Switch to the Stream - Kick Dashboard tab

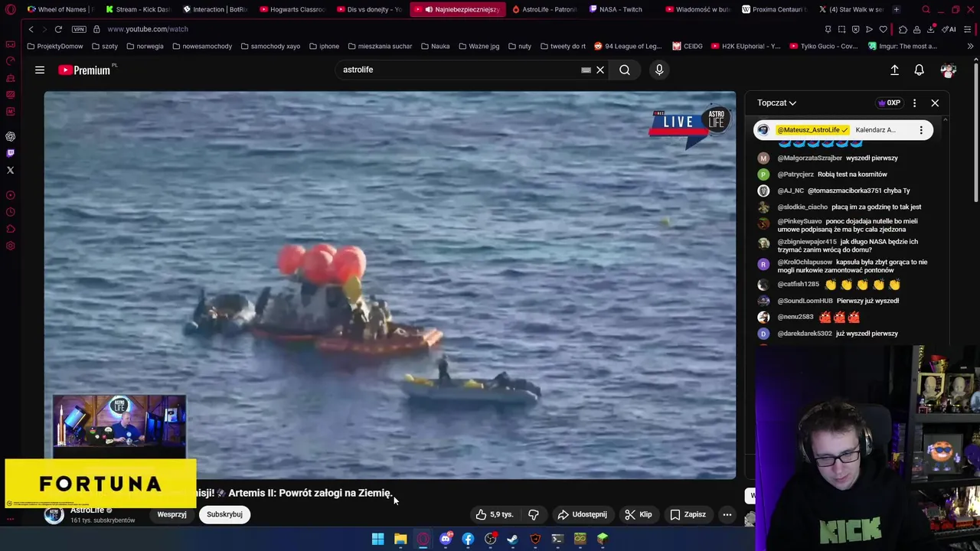click(x=138, y=9)
